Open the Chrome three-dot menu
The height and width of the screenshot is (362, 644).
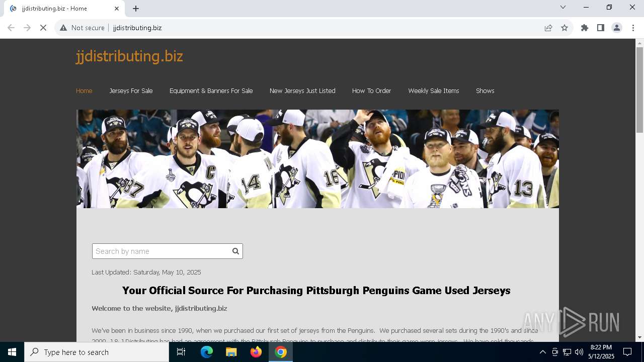point(633,28)
